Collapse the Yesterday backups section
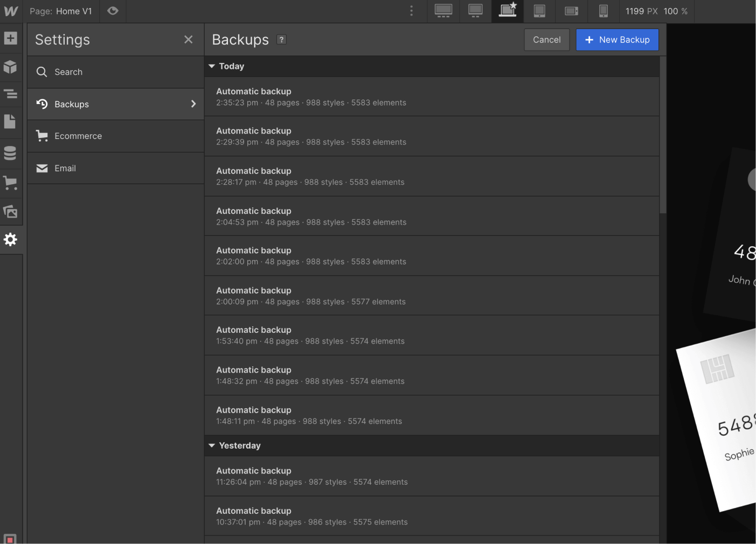Viewport: 756px width, 544px height. pos(212,445)
